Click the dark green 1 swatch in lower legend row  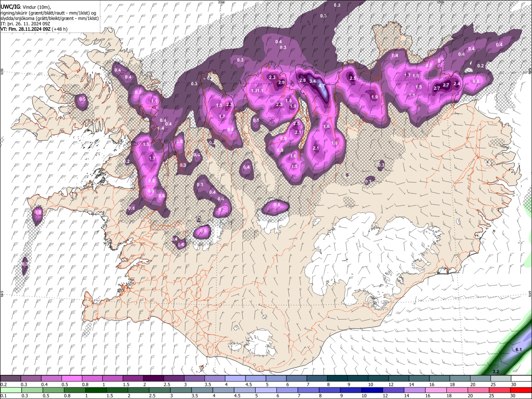[x=96, y=390]
